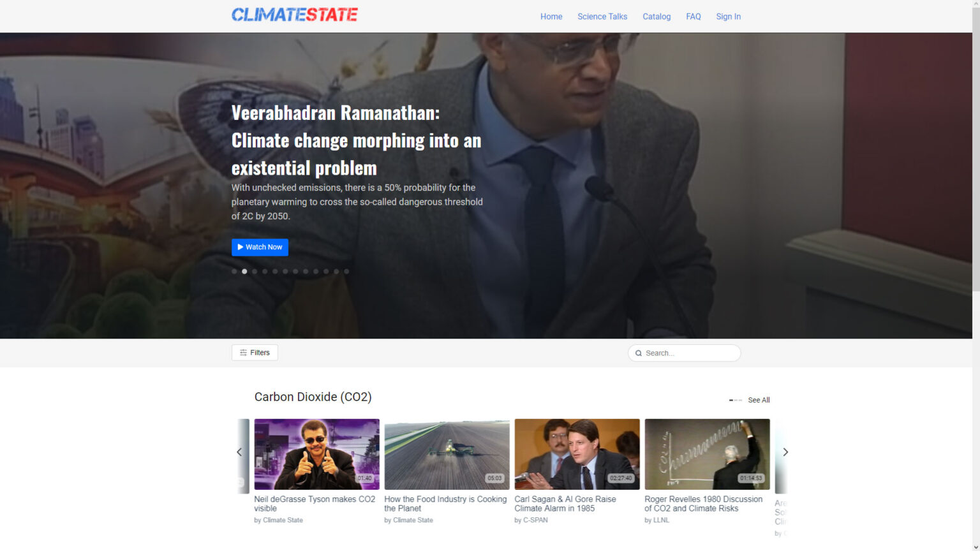Go to previous carousel videos arrow
Image resolution: width=980 pixels, height=551 pixels.
(239, 452)
